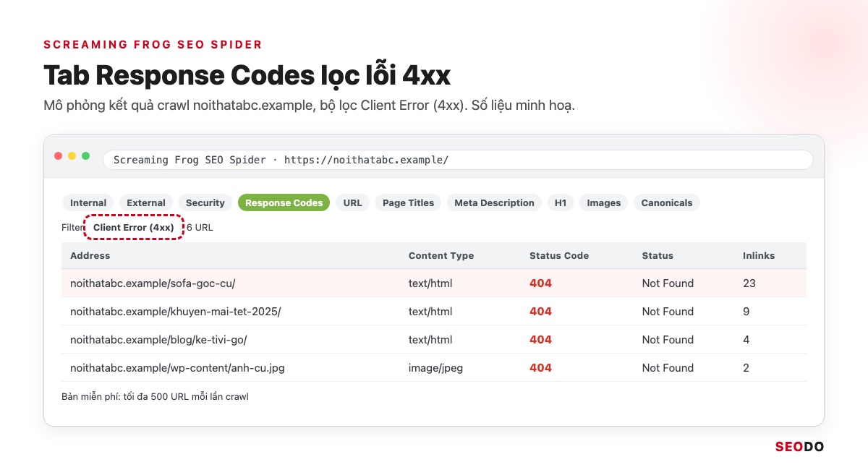Open the Client Error (4xx) filter dropdown

click(x=134, y=227)
